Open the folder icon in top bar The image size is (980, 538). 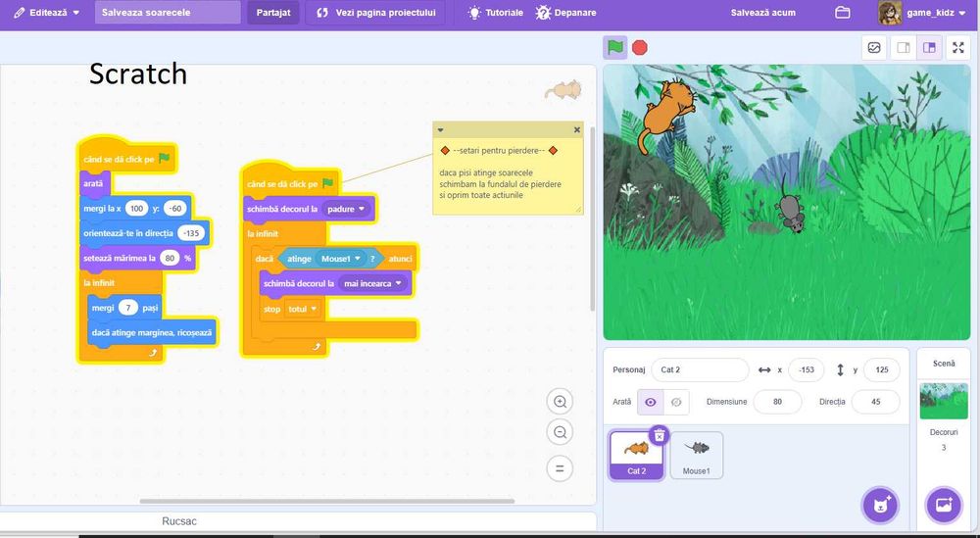click(843, 13)
